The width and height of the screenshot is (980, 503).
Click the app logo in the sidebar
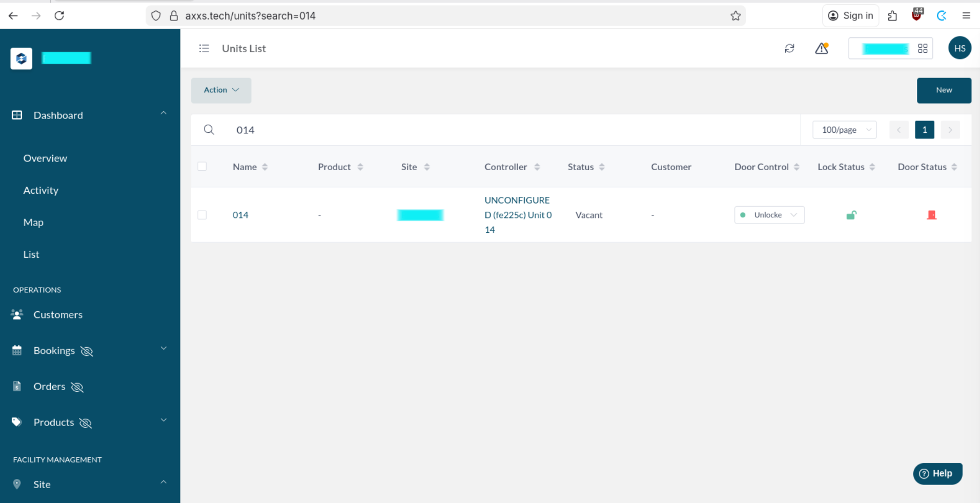tap(22, 58)
